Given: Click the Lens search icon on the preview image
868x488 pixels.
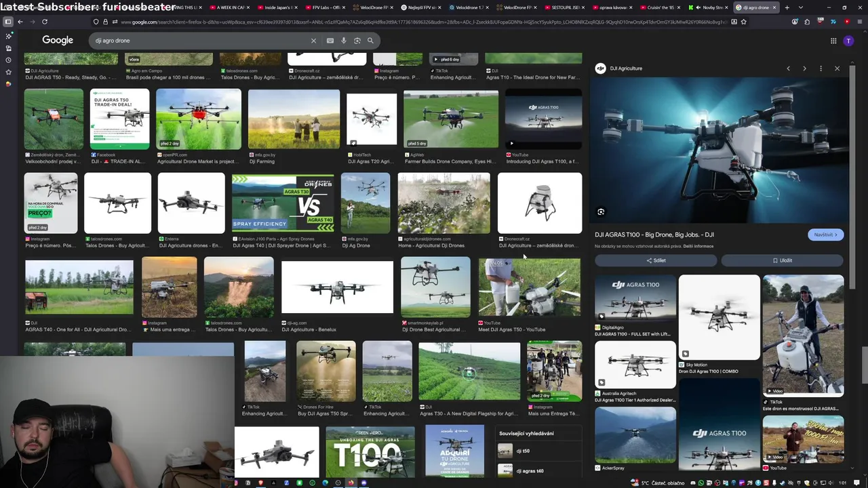Looking at the screenshot, I should coord(601,212).
